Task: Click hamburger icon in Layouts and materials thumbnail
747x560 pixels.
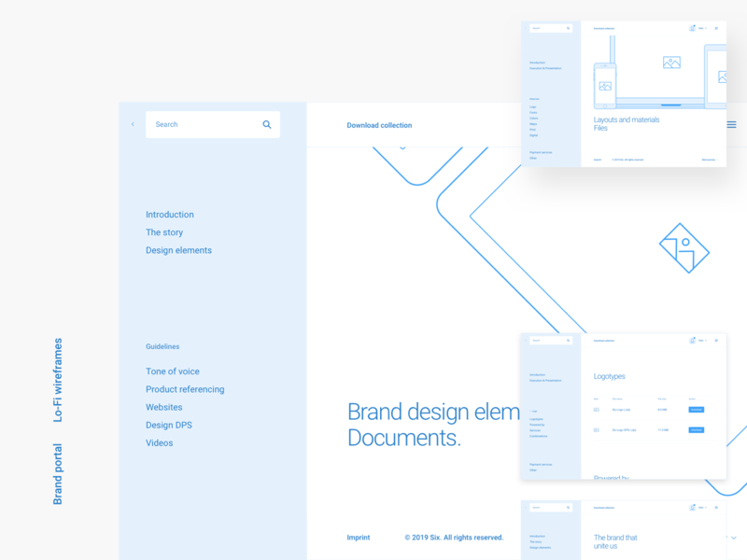Action: (x=716, y=29)
